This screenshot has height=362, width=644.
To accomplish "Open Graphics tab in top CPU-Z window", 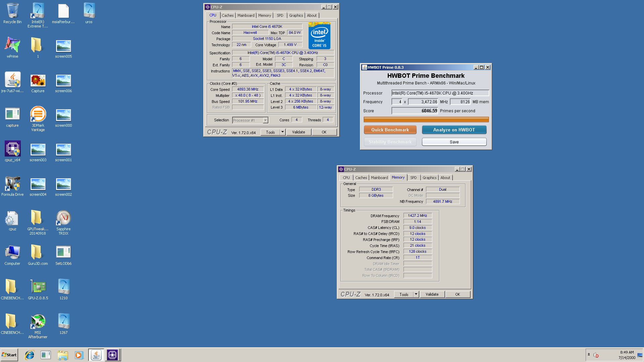I will click(x=296, y=15).
